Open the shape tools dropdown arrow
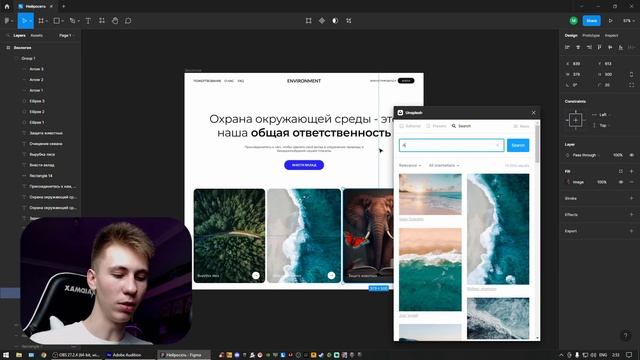Screen dimensions: 640x360 click(x=63, y=21)
